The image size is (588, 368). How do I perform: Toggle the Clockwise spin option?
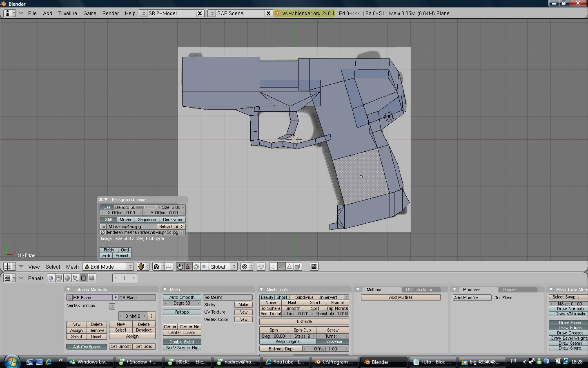(x=332, y=341)
